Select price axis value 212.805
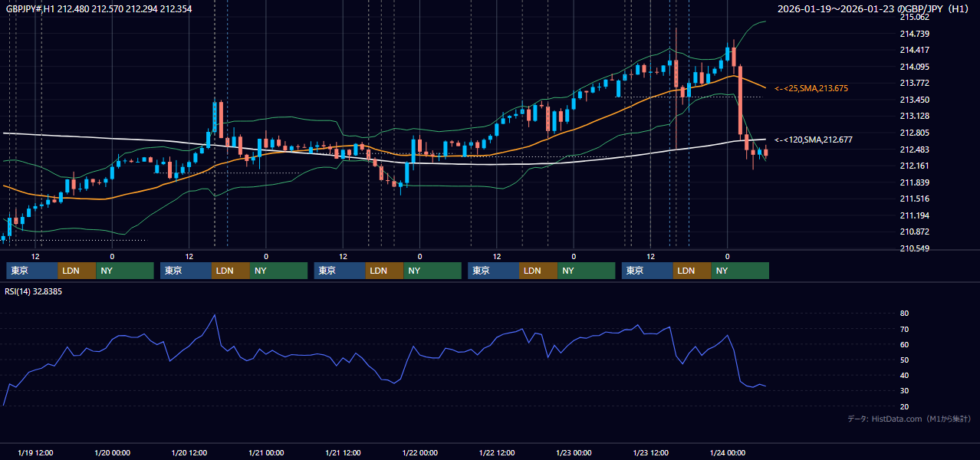 coord(914,133)
